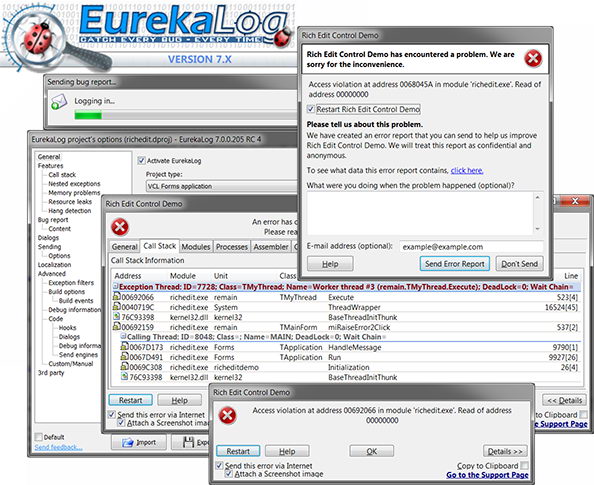The width and height of the screenshot is (594, 485).
Task: Click the stack icon for address 0069C308
Action: click(124, 366)
